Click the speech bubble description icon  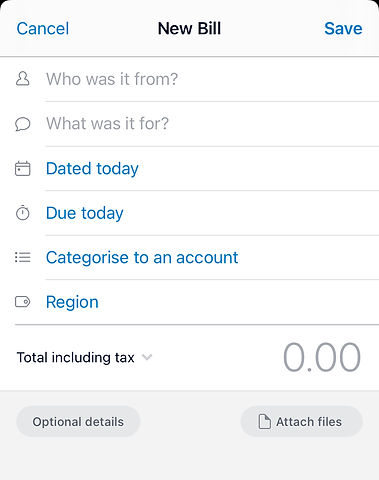coord(23,124)
